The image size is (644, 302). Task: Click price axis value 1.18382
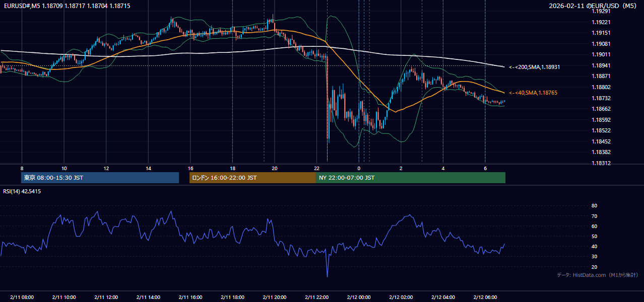[x=601, y=152]
